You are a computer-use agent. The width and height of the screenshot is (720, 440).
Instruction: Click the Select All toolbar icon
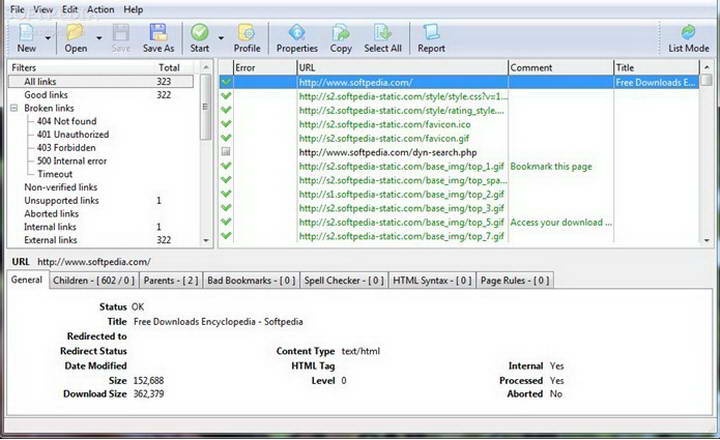coord(382,33)
